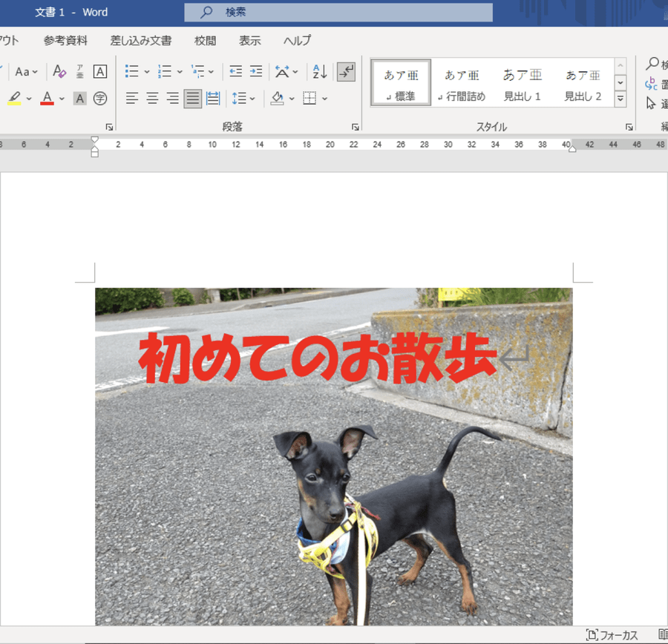
Task: Clear all formatting with eraser icon
Action: pyautogui.click(x=59, y=71)
